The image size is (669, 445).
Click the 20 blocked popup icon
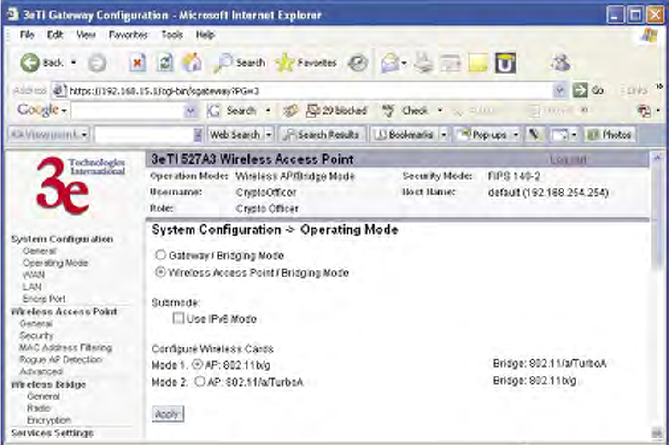coord(337,111)
